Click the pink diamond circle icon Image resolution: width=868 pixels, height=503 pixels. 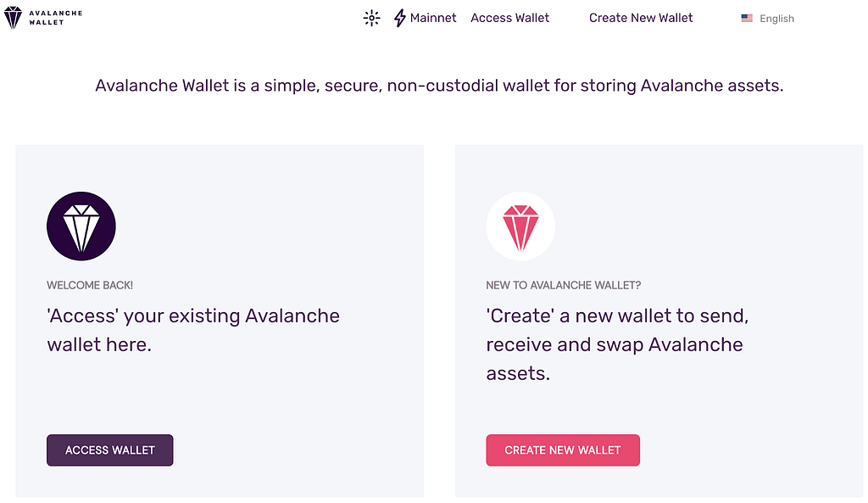tap(520, 226)
